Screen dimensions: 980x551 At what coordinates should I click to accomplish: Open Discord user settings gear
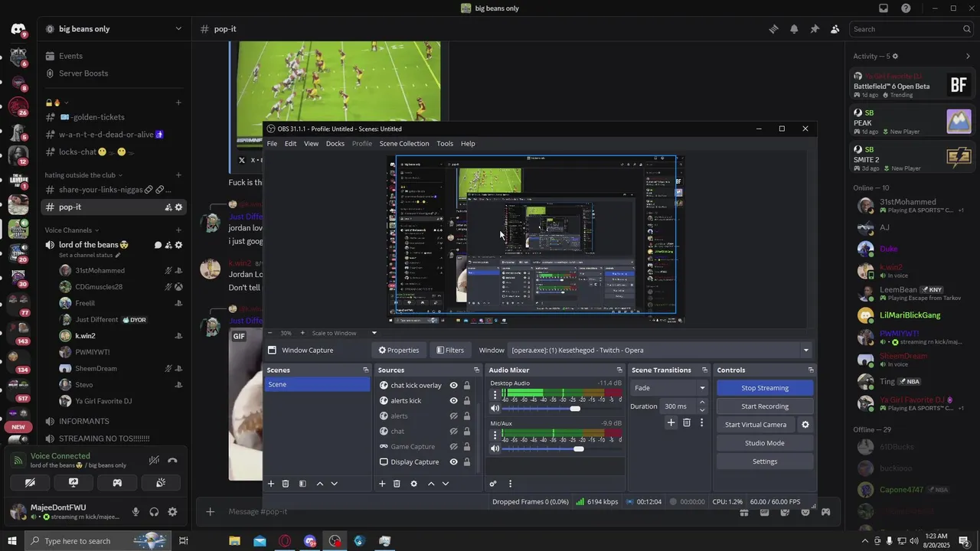(x=172, y=512)
